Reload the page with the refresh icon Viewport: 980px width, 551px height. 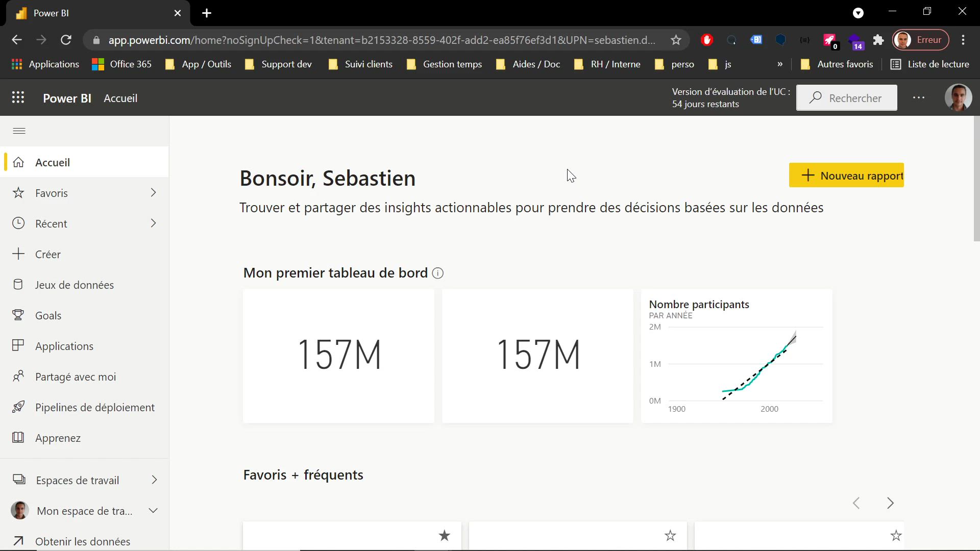[66, 40]
